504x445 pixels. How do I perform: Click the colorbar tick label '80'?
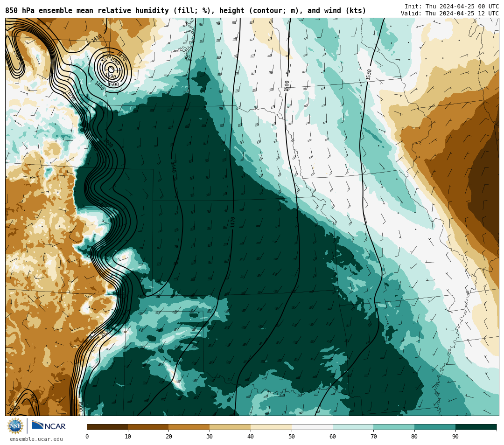pos(414,436)
